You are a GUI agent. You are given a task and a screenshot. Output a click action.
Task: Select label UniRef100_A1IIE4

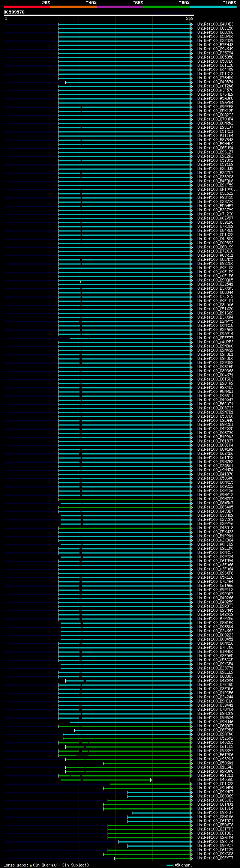215,136
